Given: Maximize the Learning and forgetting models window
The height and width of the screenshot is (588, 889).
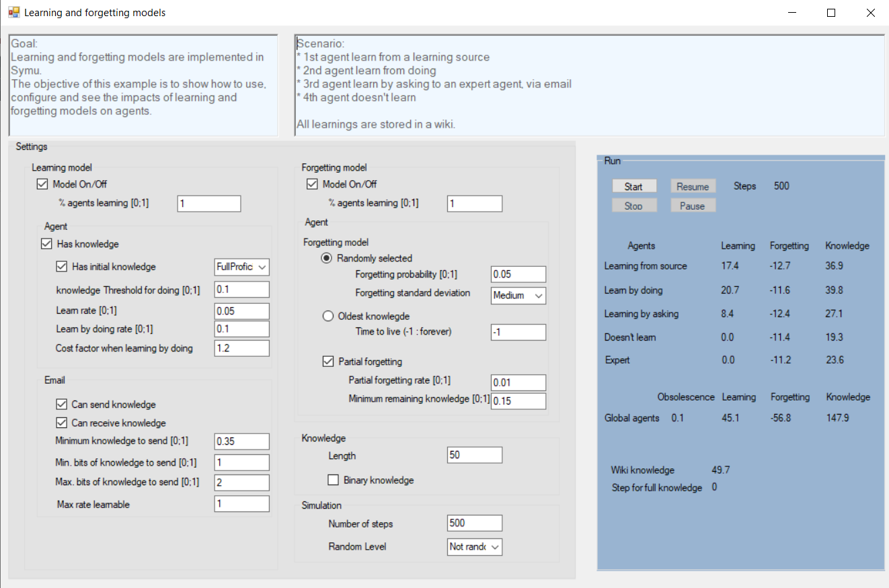Looking at the screenshot, I should click(831, 13).
